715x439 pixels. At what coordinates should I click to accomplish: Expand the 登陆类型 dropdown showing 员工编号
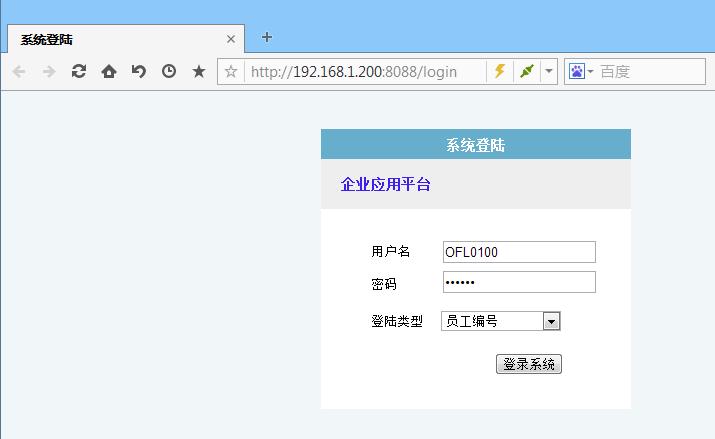tap(551, 321)
